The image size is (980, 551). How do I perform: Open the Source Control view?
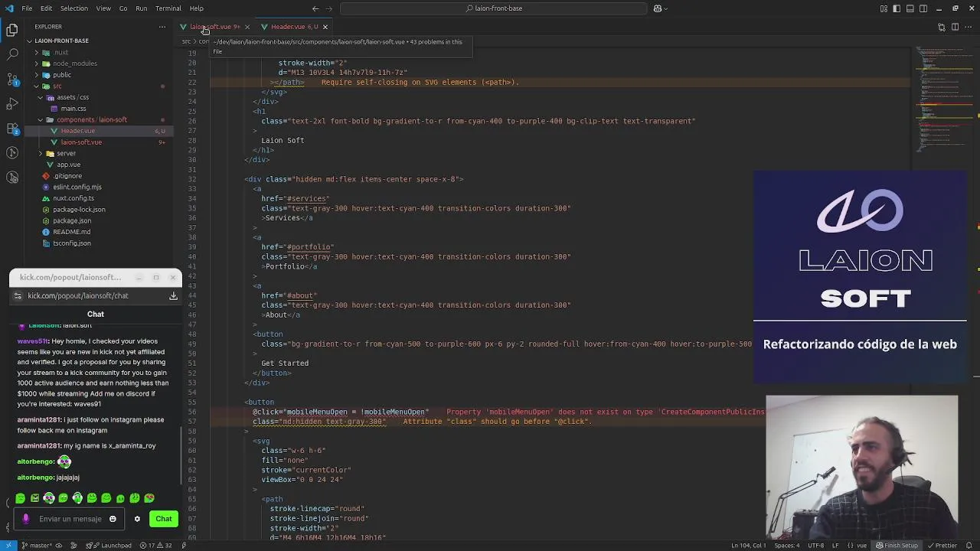tap(12, 80)
